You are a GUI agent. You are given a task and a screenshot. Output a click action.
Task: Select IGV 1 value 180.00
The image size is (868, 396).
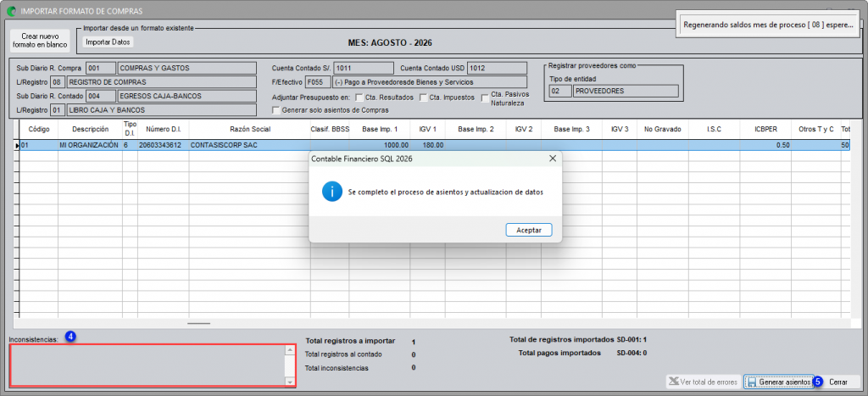428,145
